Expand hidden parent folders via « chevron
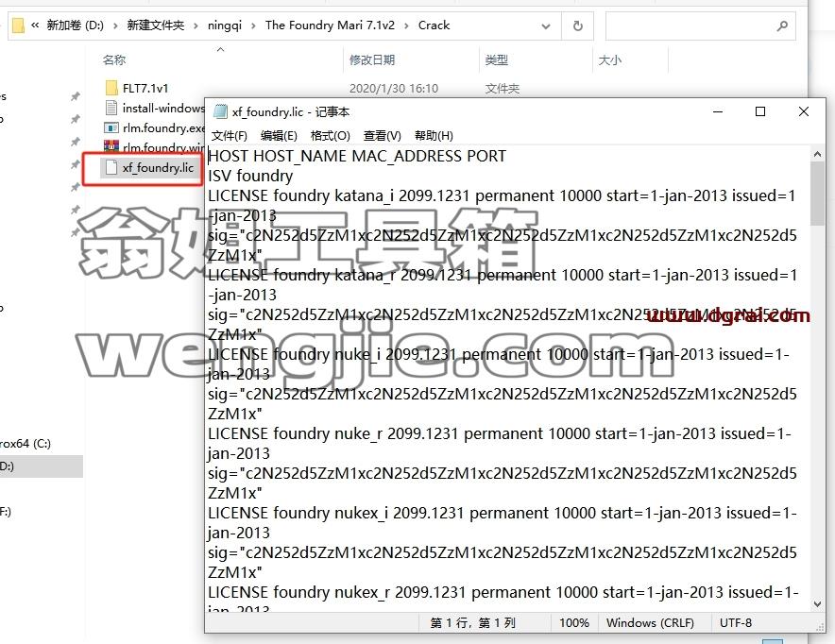835x644 pixels. [35, 25]
